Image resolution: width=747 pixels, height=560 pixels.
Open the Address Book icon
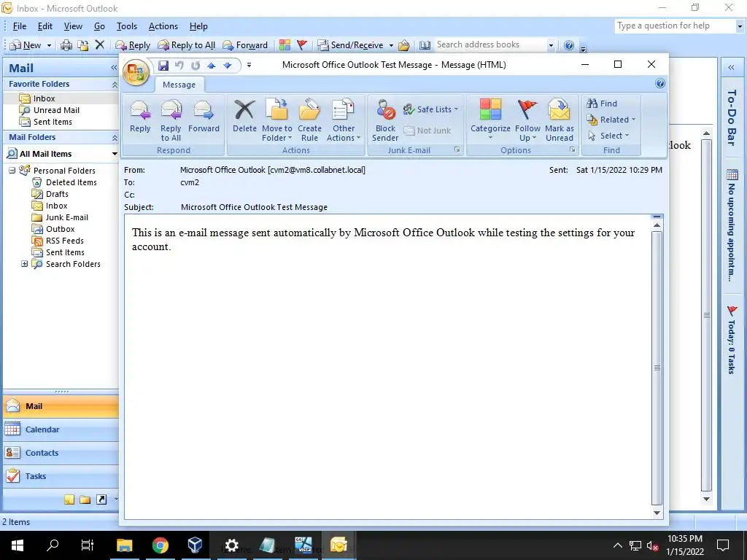(425, 45)
